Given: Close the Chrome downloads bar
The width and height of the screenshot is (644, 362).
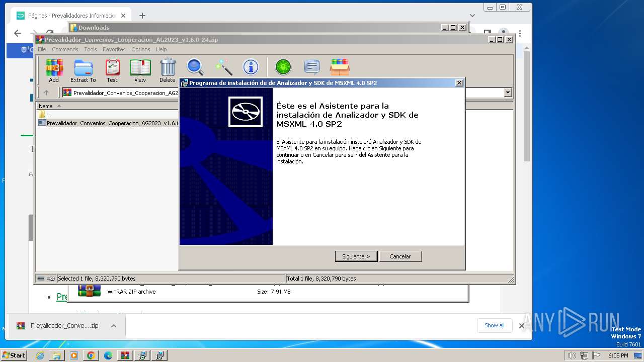Looking at the screenshot, I should pos(522,326).
